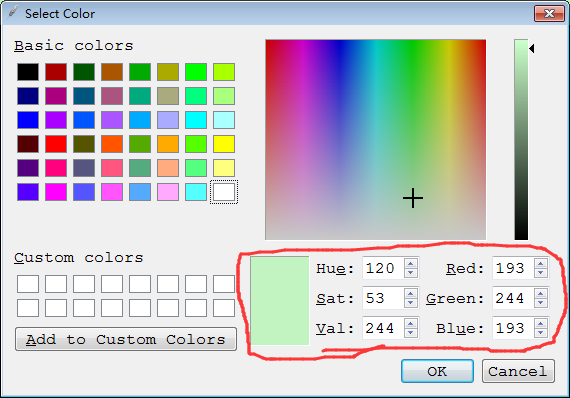Decrease the Val value with down arrow
Viewport: 570px width, 398px height.
tap(410, 333)
